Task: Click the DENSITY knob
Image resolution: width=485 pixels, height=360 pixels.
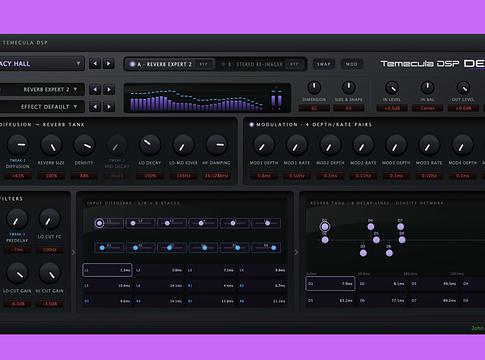Action: (x=84, y=145)
